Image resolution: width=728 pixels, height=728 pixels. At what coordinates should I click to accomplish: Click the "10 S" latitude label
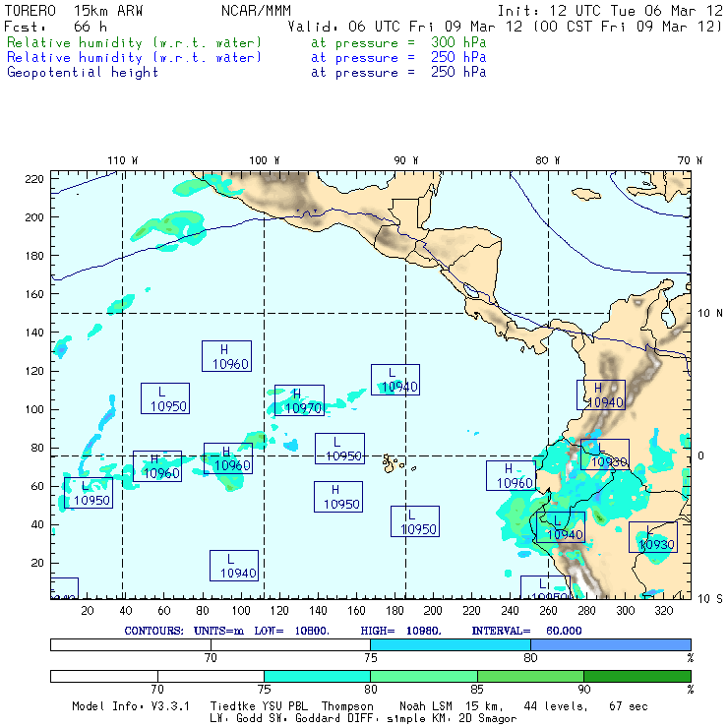point(710,599)
